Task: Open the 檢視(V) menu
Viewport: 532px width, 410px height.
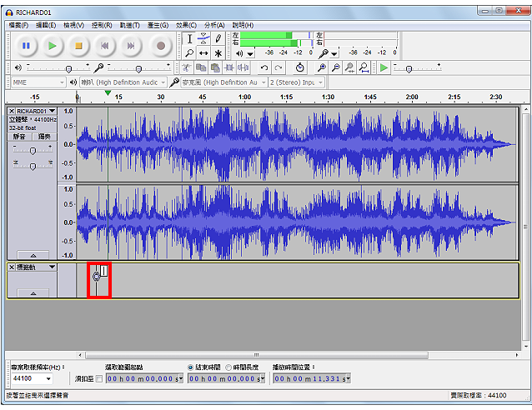Action: tap(73, 25)
